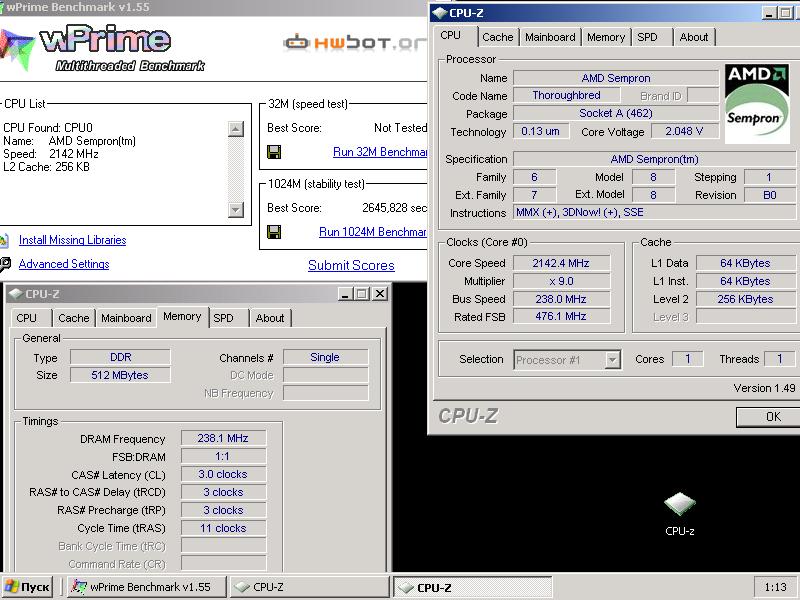
Task: Click the 'Speed: 2142 MHz' CPU list line
Action: point(51,154)
